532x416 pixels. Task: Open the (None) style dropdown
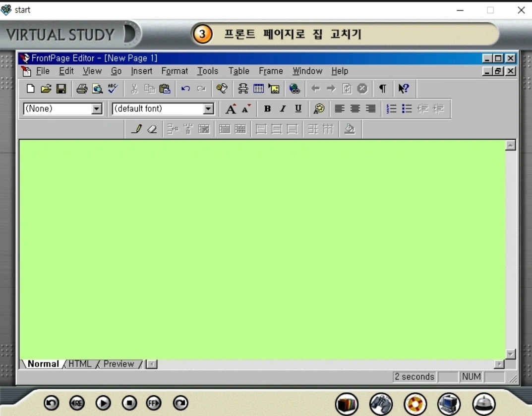point(97,109)
